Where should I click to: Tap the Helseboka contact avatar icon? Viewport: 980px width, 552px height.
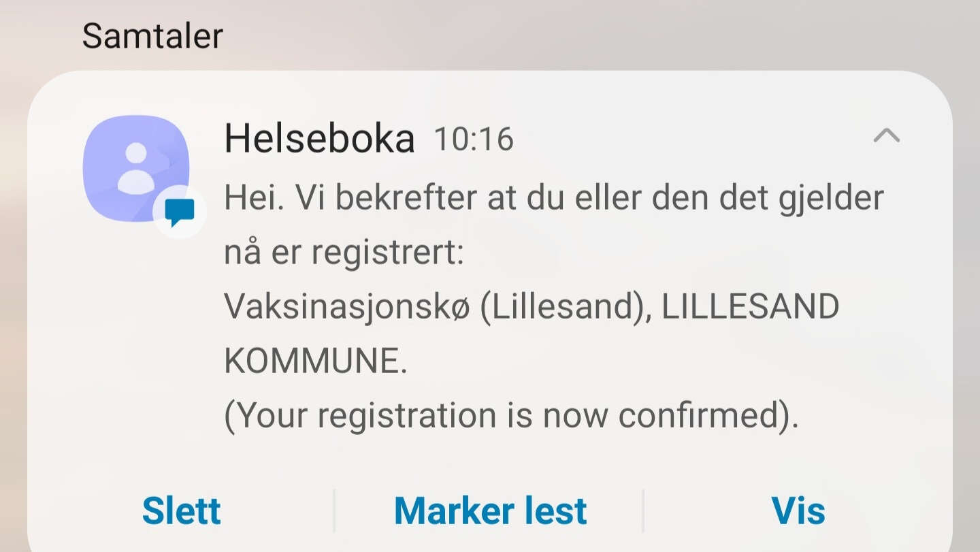pos(135,168)
